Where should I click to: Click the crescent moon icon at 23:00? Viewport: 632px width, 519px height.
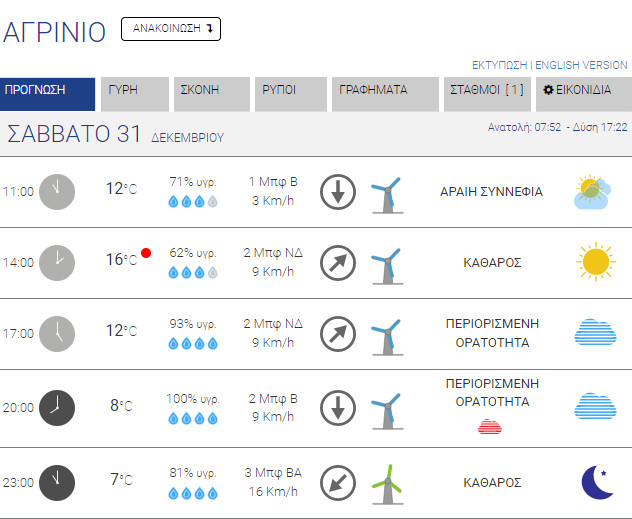[597, 482]
